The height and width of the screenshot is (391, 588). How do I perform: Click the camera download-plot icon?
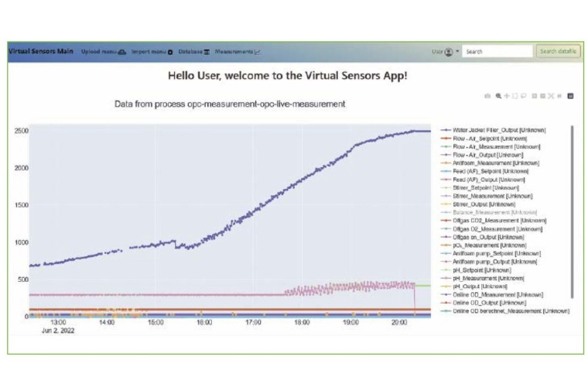(x=487, y=96)
